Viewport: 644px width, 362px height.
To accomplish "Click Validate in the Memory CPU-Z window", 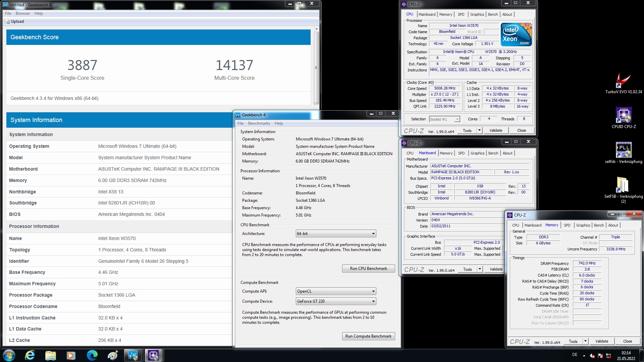I will click(x=602, y=341).
